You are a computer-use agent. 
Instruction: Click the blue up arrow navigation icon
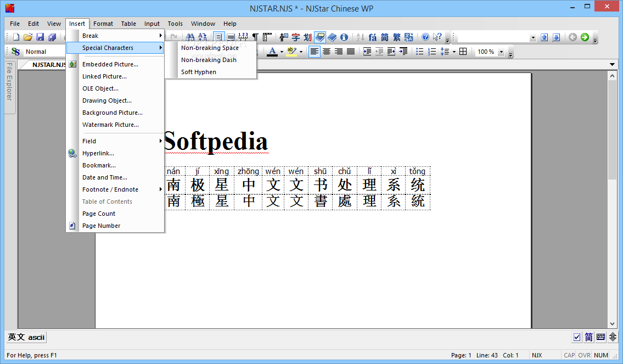coord(545,37)
